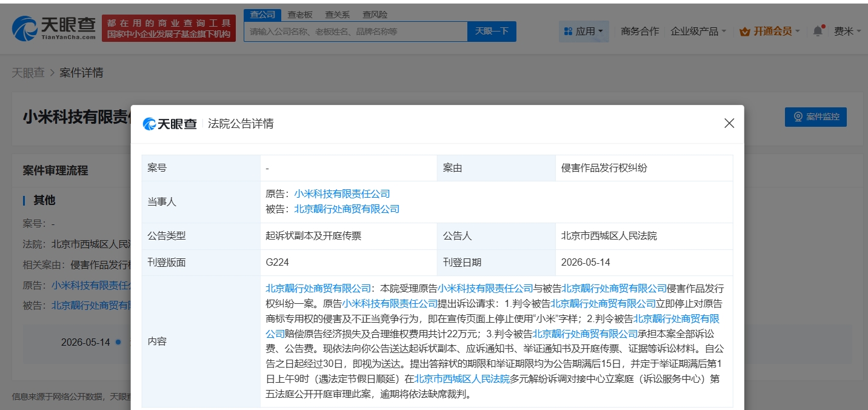Open the 开通会员 dropdown

(770, 31)
